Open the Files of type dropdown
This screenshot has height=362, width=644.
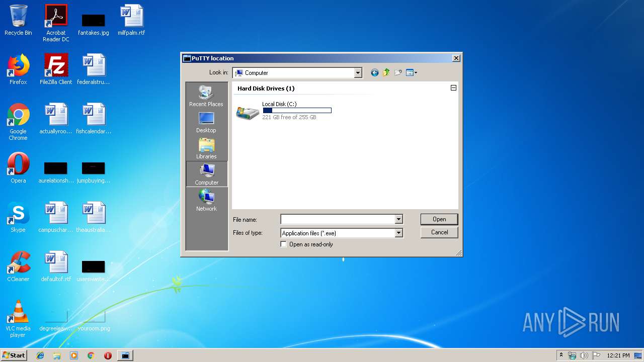click(x=398, y=233)
